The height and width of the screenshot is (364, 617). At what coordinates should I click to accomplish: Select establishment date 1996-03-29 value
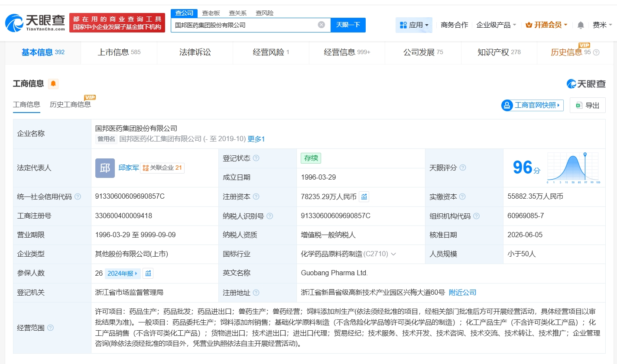[318, 177]
